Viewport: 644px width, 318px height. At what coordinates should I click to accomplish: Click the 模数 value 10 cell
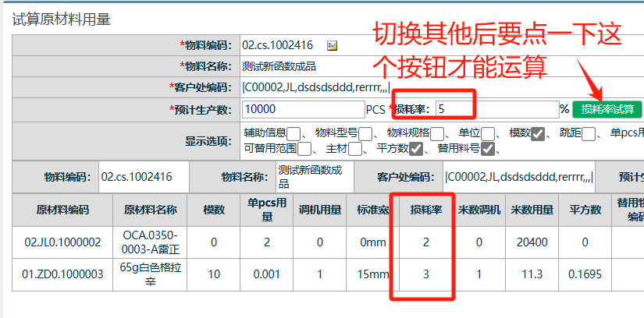[214, 274]
